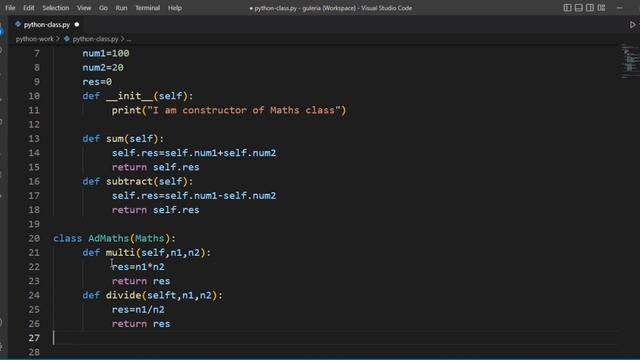This screenshot has height=360, width=640.
Task: Toggle the secondary side bar layout icon
Action: click(x=590, y=8)
